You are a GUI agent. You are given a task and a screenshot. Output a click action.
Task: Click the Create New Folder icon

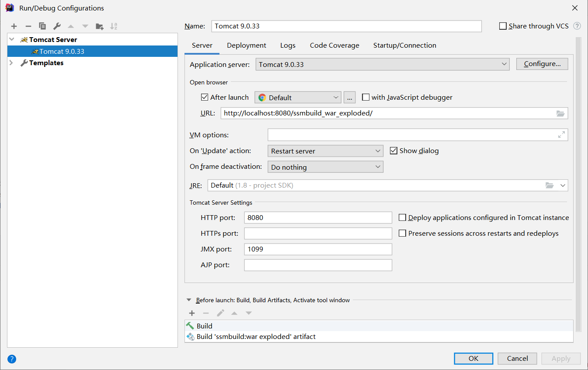pos(100,26)
